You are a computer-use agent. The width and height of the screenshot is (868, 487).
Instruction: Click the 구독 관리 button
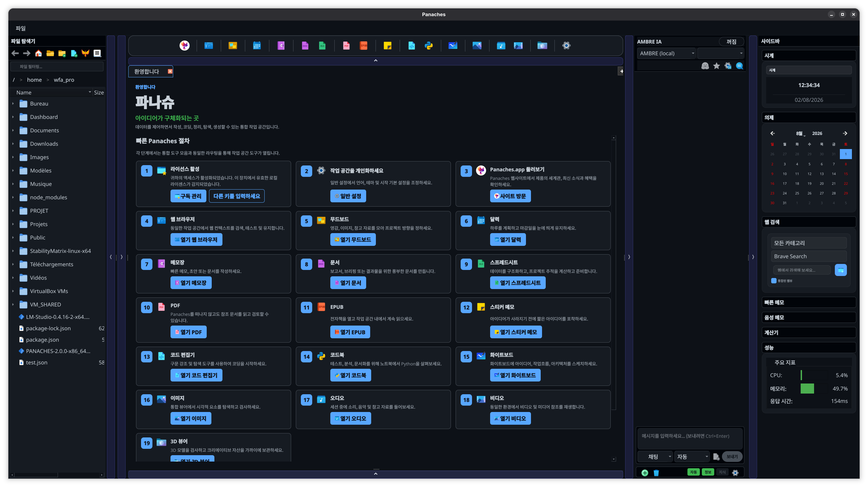click(188, 196)
